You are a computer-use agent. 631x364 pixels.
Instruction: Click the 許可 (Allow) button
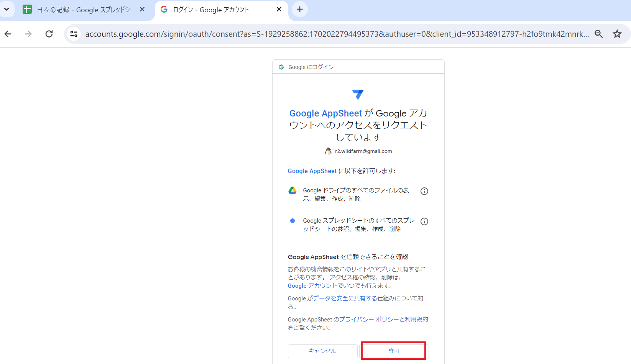pyautogui.click(x=393, y=351)
